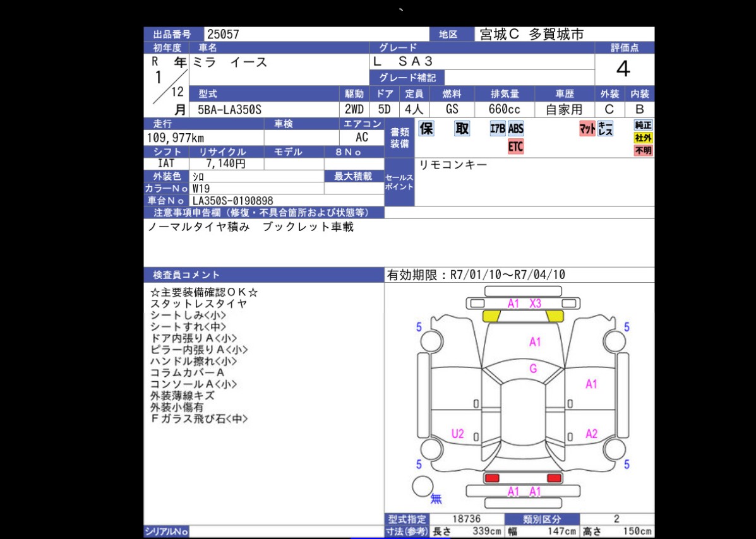756x539 pixels.
Task: Select comment シートしみ<小>
Action: (x=188, y=316)
